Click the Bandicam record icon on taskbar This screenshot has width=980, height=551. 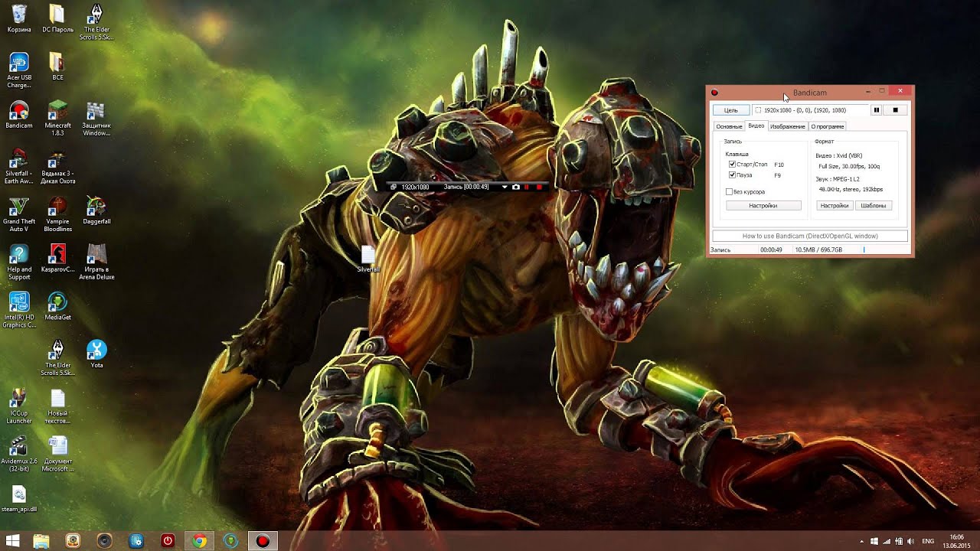click(263, 541)
